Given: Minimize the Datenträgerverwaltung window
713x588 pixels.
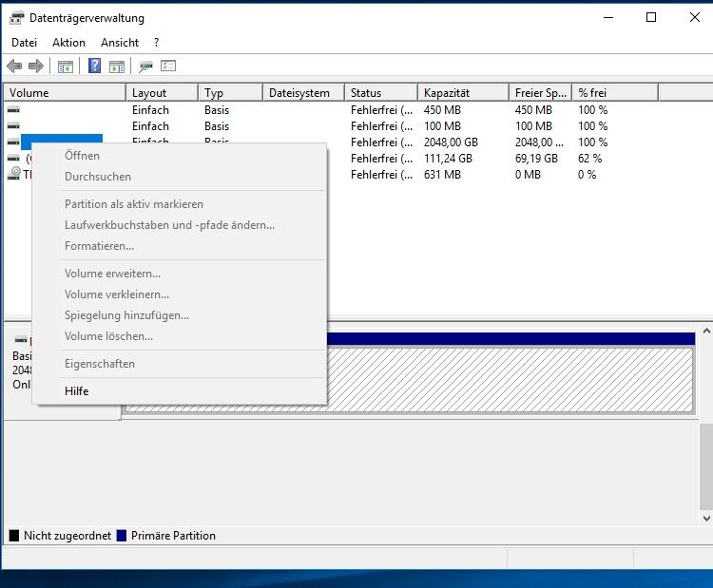Looking at the screenshot, I should click(x=608, y=17).
